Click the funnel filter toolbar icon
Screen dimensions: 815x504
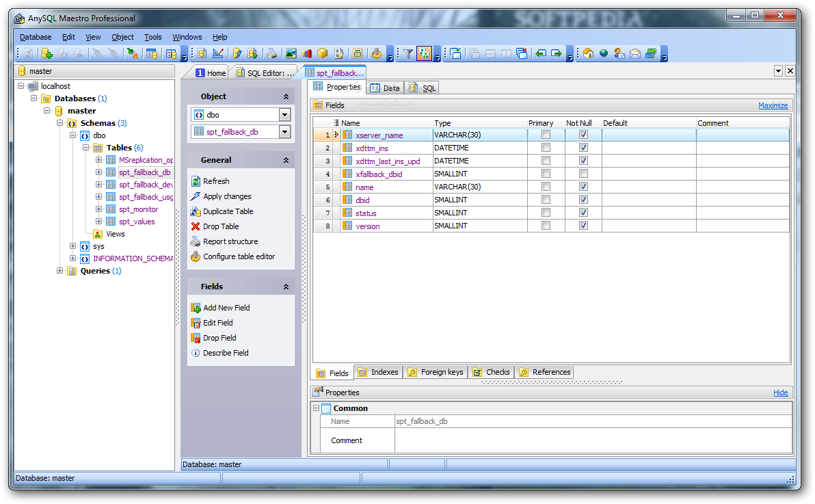[408, 53]
